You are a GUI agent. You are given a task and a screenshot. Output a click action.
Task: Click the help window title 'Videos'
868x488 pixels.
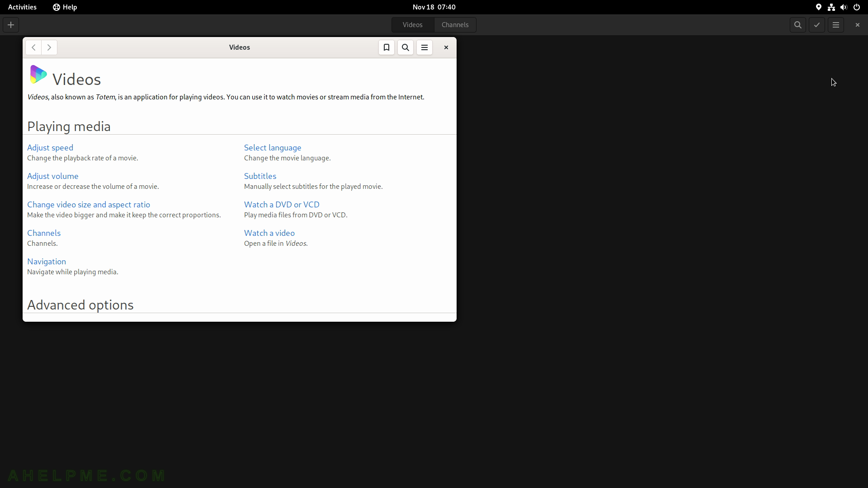240,47
